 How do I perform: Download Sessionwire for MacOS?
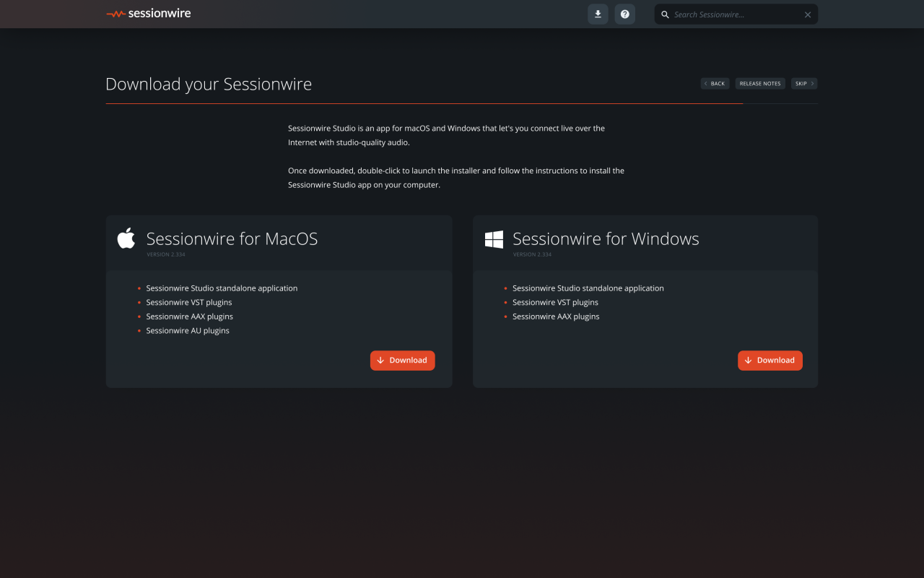coord(402,360)
